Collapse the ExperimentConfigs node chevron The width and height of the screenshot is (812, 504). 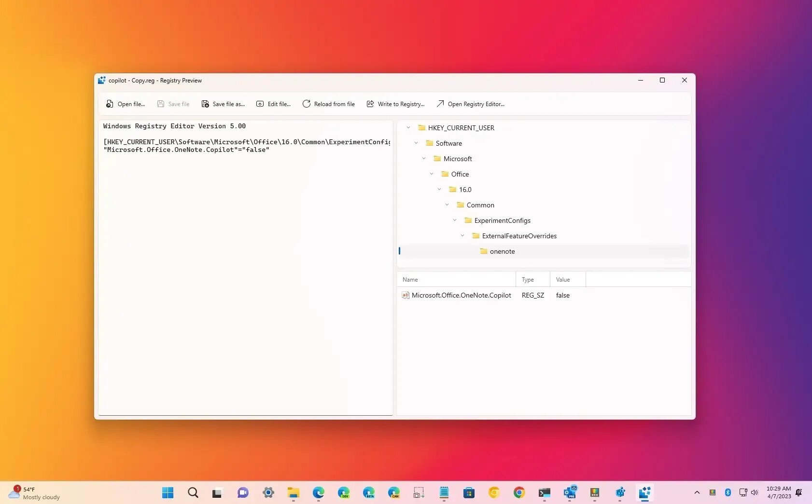[455, 220]
